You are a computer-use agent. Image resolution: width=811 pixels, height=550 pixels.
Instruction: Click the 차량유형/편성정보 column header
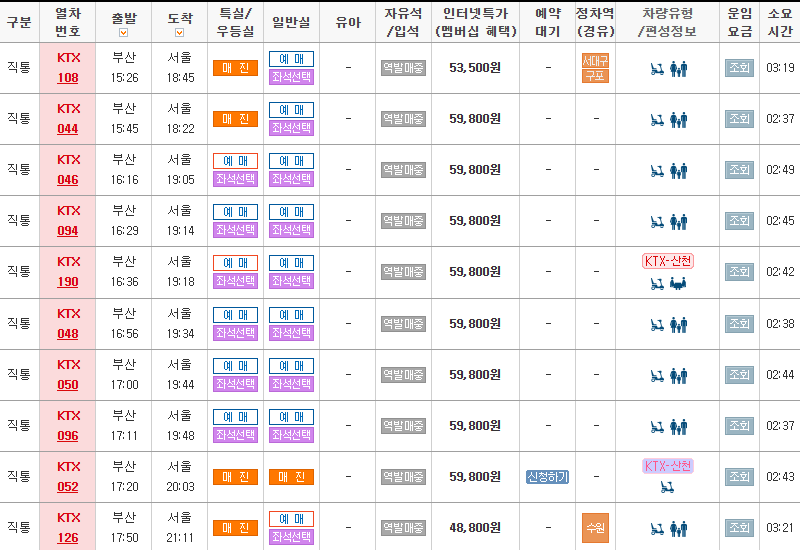coord(667,22)
